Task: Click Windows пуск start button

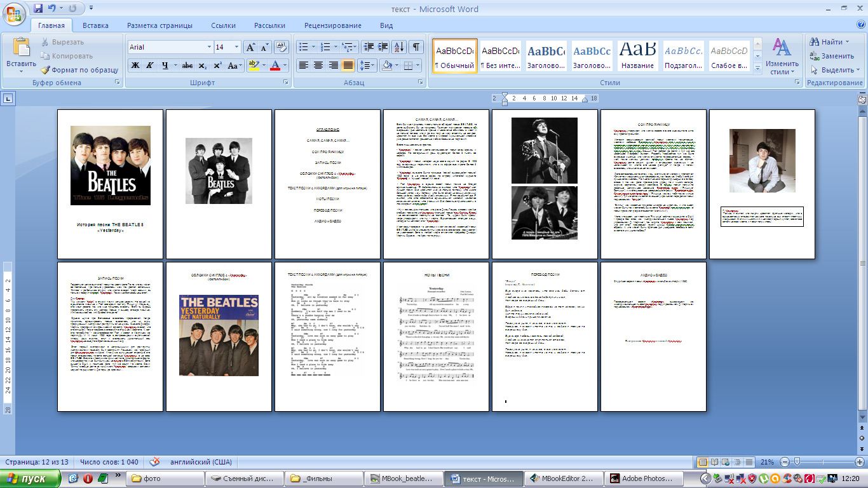Action: tap(32, 478)
